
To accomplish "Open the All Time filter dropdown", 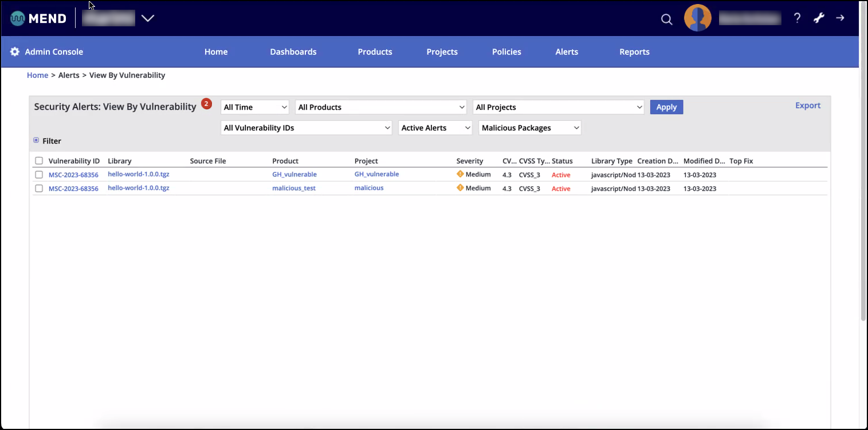I will (254, 106).
